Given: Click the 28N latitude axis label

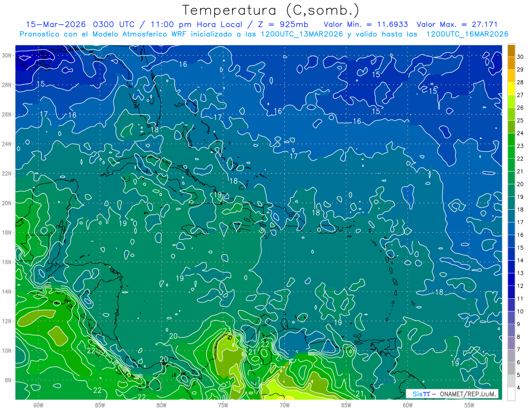Looking at the screenshot, I should (x=7, y=85).
